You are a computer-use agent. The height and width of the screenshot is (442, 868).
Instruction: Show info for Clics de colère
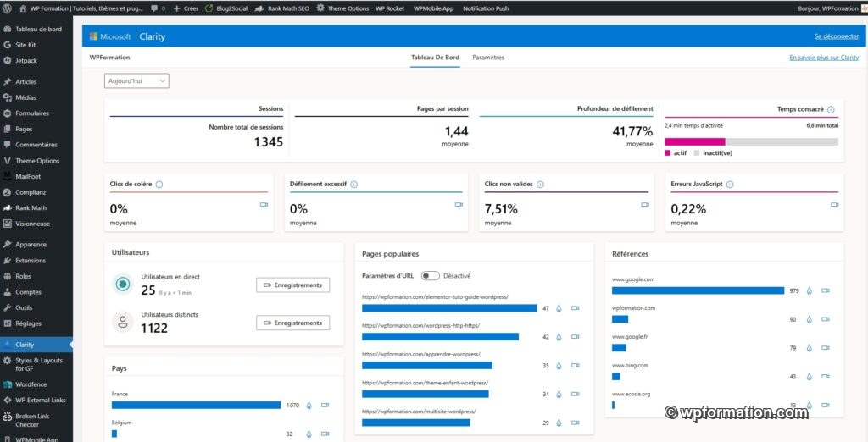pyautogui.click(x=159, y=185)
